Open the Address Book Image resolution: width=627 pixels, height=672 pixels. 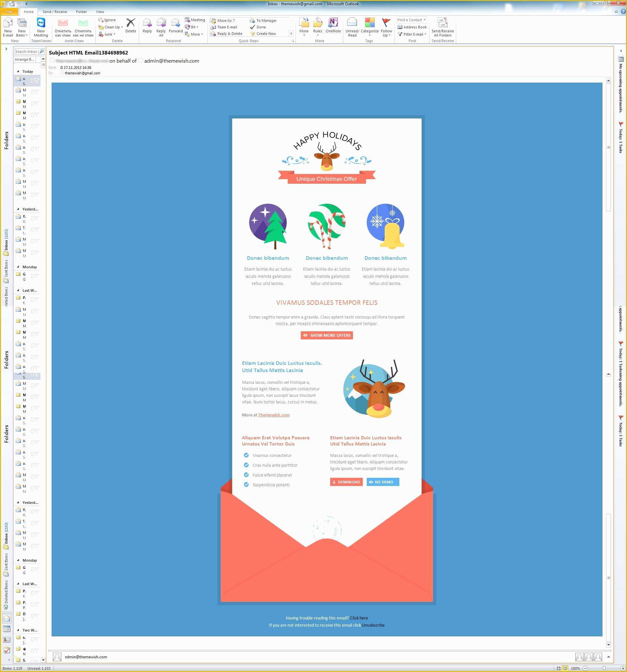click(x=412, y=27)
